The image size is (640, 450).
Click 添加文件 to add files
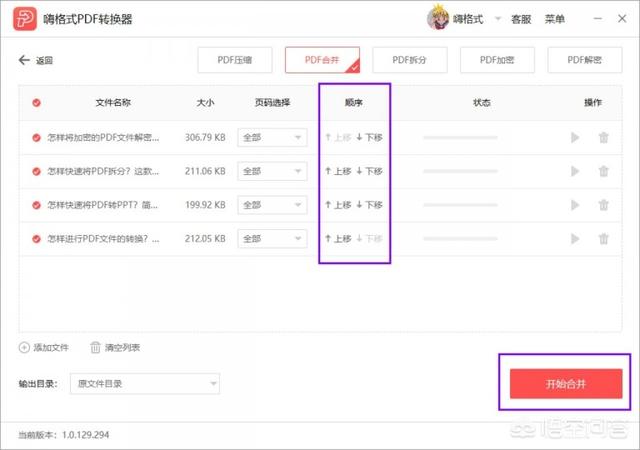(x=44, y=348)
